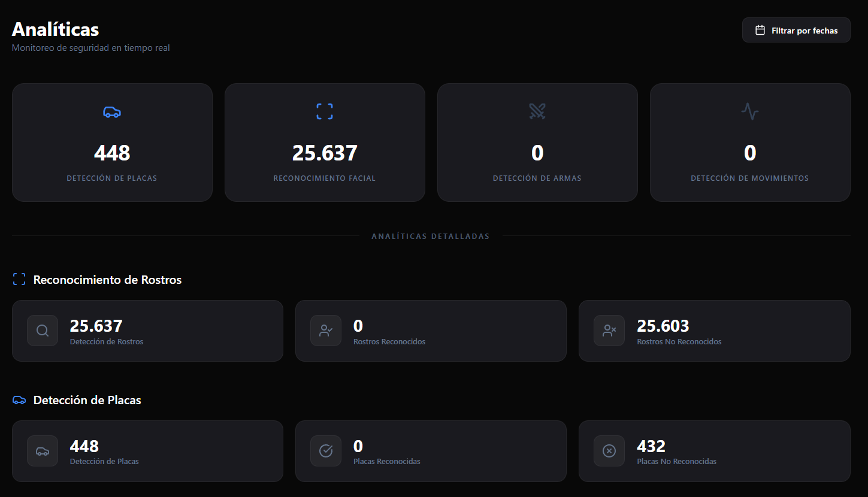Click the car icon in the lower Detección de Placas card
Viewport: 868px width, 497px height.
(43, 451)
